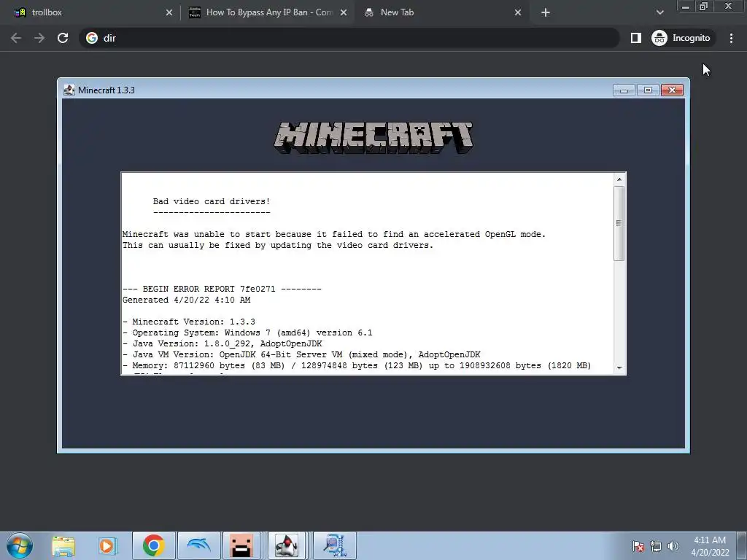This screenshot has width=747, height=560.
Task: Click the 'Memory: 87112960 bytes' line
Action: (357, 366)
